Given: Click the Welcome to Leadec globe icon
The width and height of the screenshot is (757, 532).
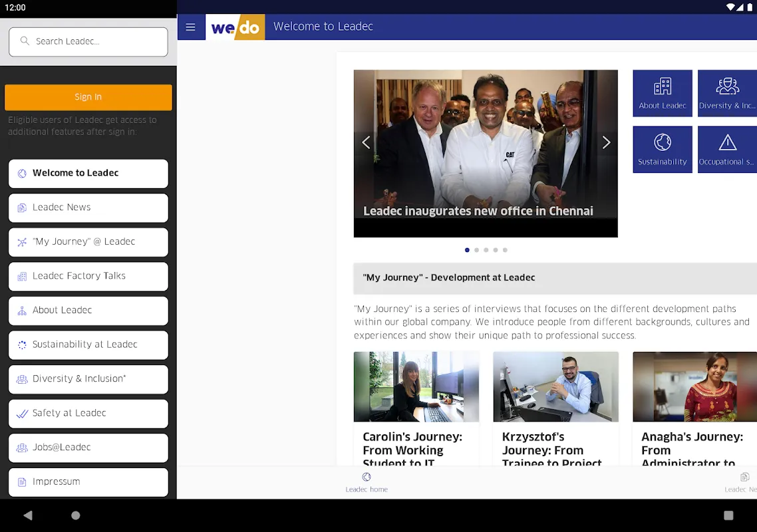Looking at the screenshot, I should pyautogui.click(x=22, y=174).
